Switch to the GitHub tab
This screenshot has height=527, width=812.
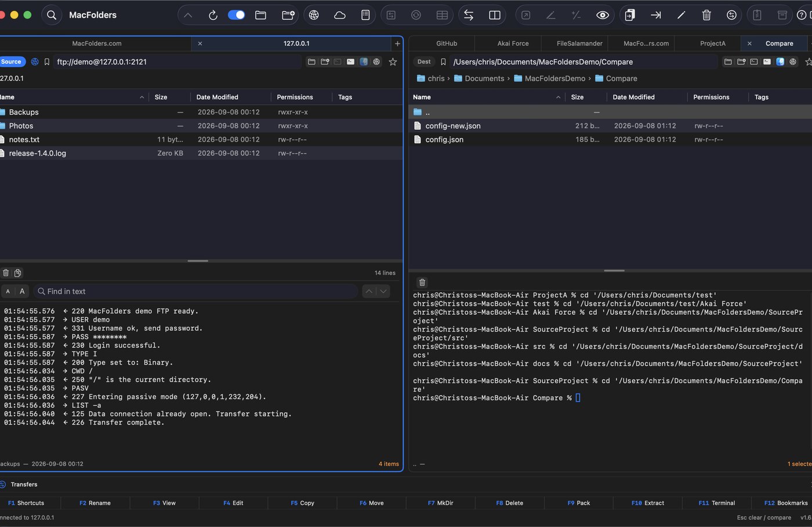click(x=447, y=43)
